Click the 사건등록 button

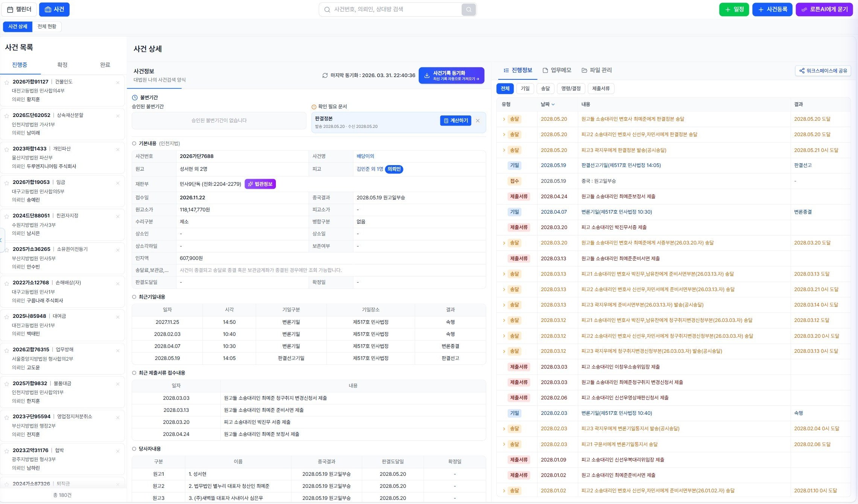click(773, 9)
